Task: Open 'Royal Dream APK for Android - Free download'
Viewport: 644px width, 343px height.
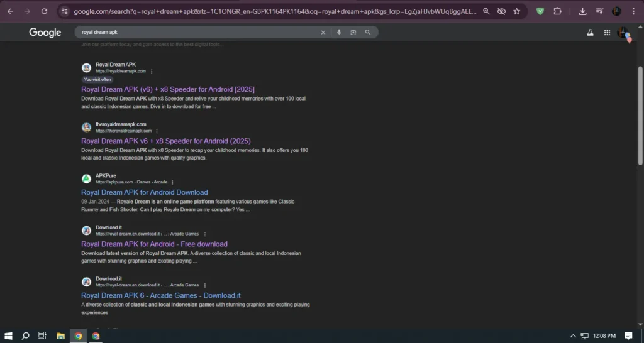Action: (x=154, y=244)
